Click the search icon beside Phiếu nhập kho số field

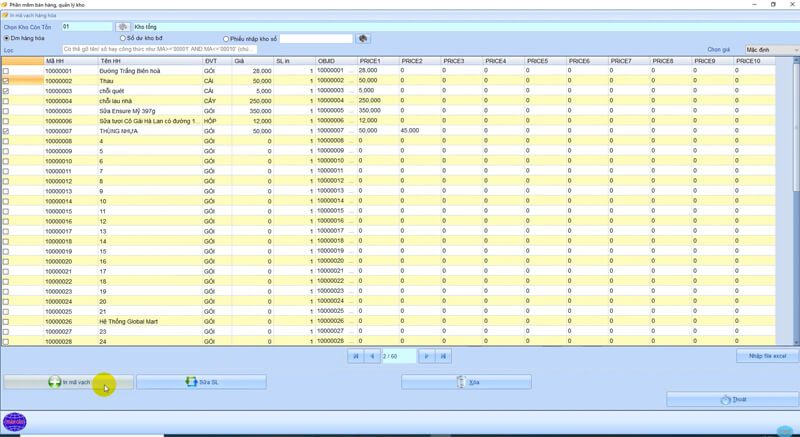pos(364,39)
